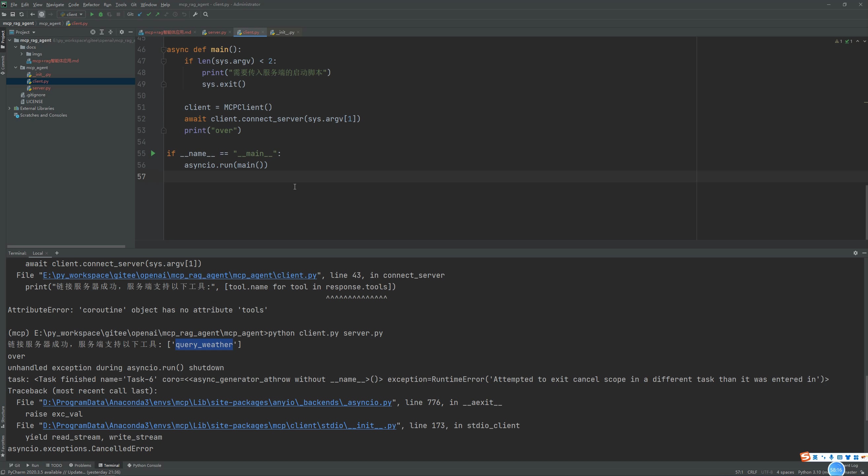Open Search Everywhere with the magnifier icon
This screenshot has height=476, width=868.
205,14
